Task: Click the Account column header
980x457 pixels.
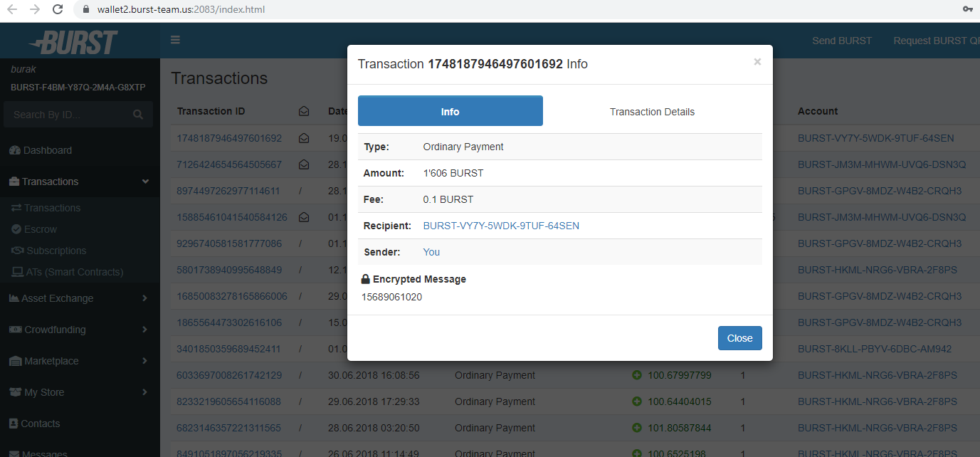Action: [x=818, y=111]
